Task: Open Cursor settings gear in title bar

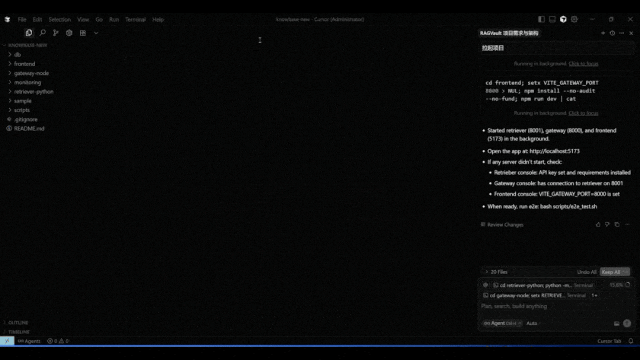Action: tap(574, 19)
